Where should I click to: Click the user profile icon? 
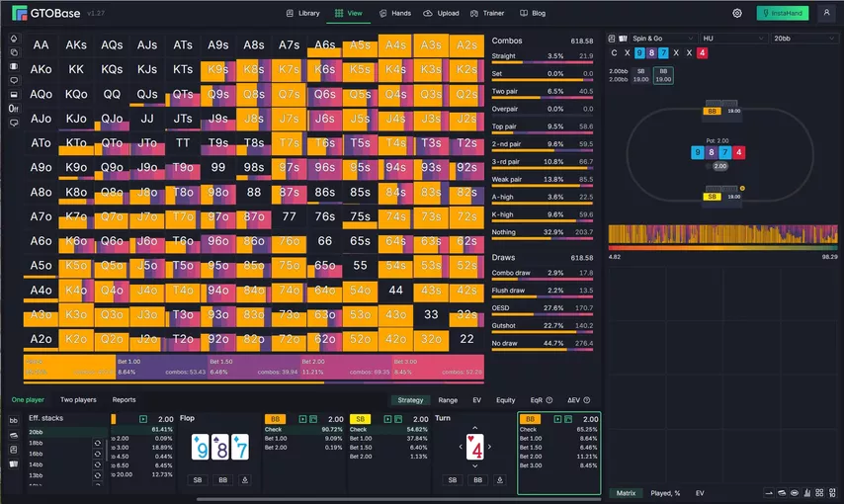(826, 14)
